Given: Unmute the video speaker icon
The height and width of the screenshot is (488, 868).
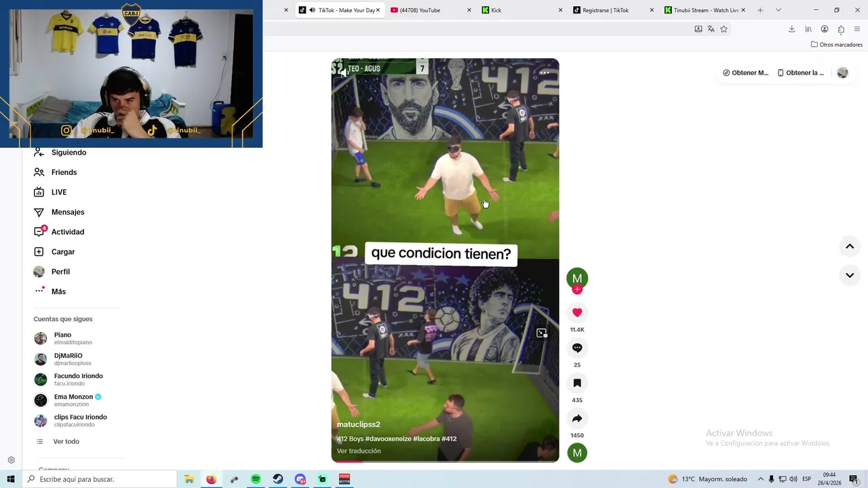Looking at the screenshot, I should [344, 72].
